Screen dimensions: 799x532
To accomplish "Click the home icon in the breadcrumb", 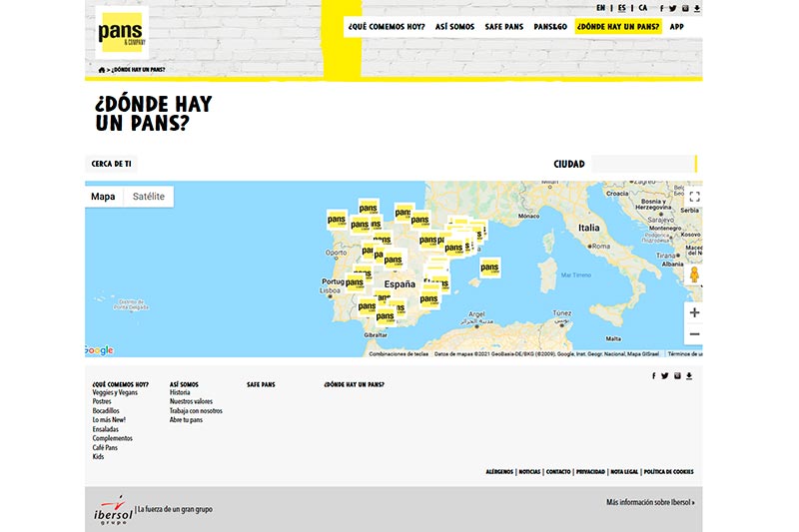I will 102,70.
